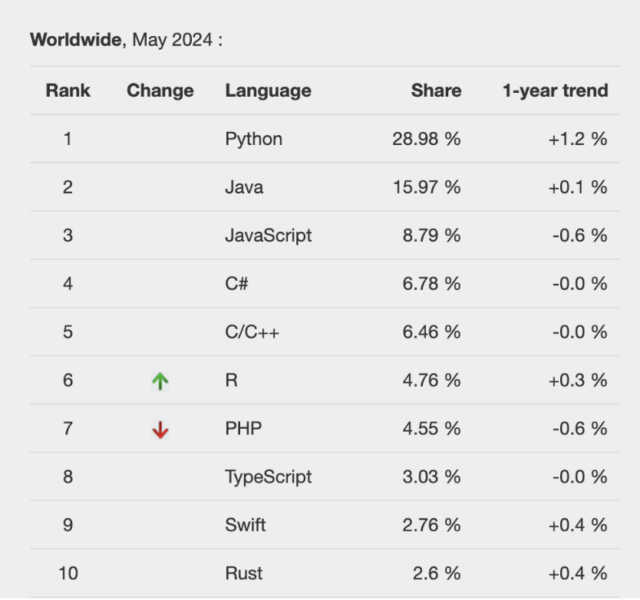The width and height of the screenshot is (640, 600).
Task: Click the Language column header
Action: click(x=268, y=90)
